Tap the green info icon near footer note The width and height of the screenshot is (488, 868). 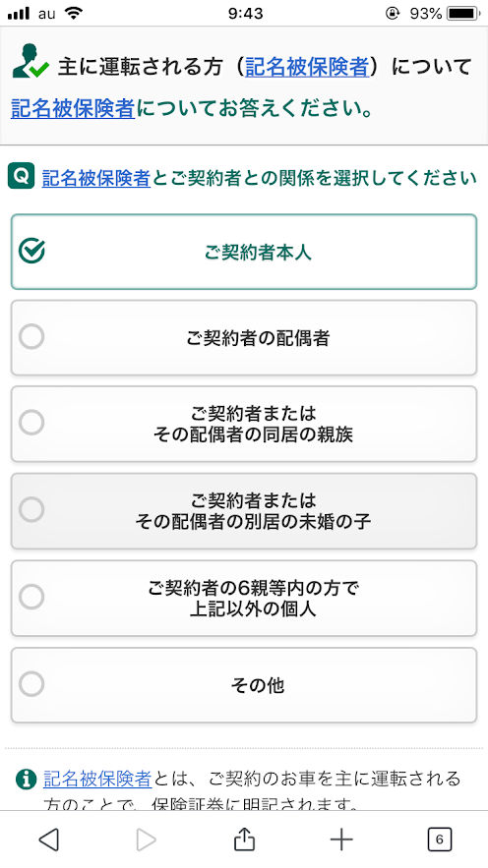pyautogui.click(x=26, y=780)
